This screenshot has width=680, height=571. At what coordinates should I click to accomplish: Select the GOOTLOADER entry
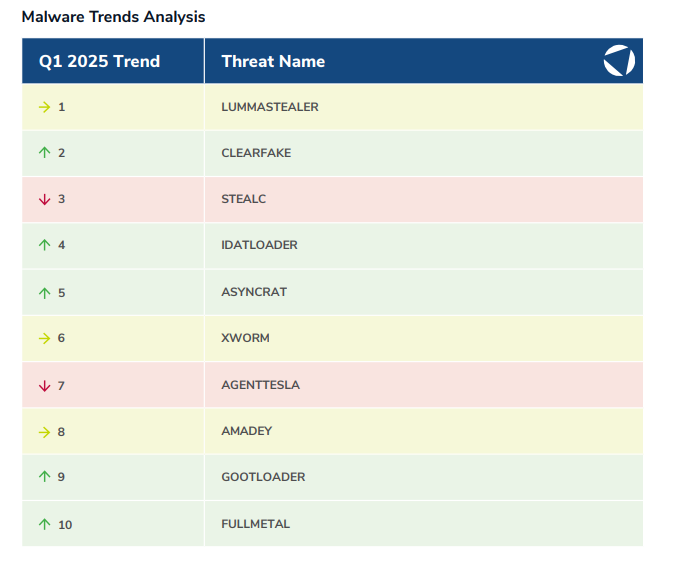coord(263,477)
